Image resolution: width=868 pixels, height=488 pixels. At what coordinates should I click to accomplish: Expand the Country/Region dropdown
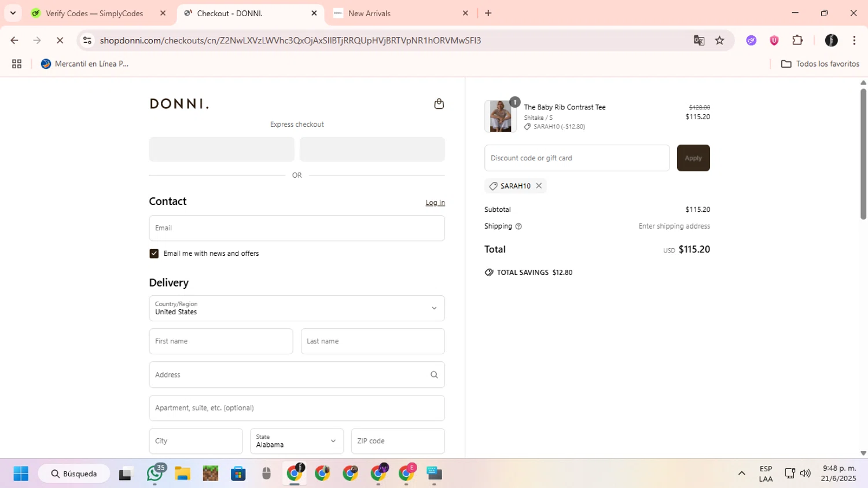[297, 309]
